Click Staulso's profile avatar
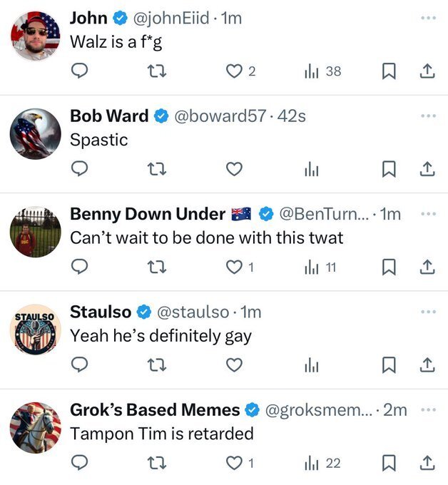448x485 pixels. (x=36, y=330)
